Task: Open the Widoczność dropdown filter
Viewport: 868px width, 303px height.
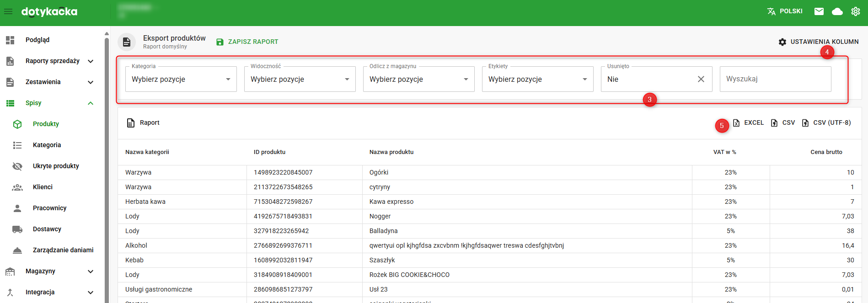Action: [x=300, y=79]
